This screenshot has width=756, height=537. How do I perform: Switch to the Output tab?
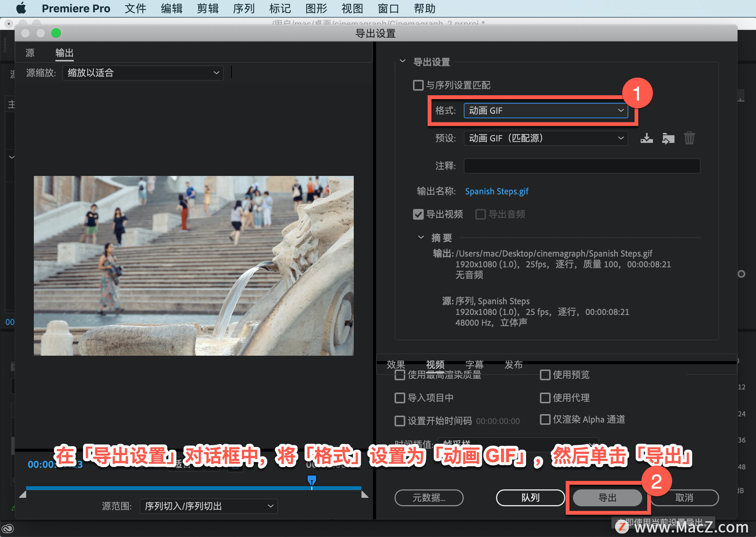[64, 53]
